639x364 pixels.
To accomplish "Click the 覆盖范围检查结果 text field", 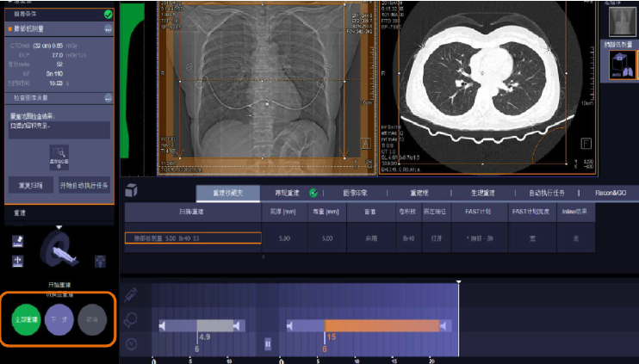I will click(59, 130).
